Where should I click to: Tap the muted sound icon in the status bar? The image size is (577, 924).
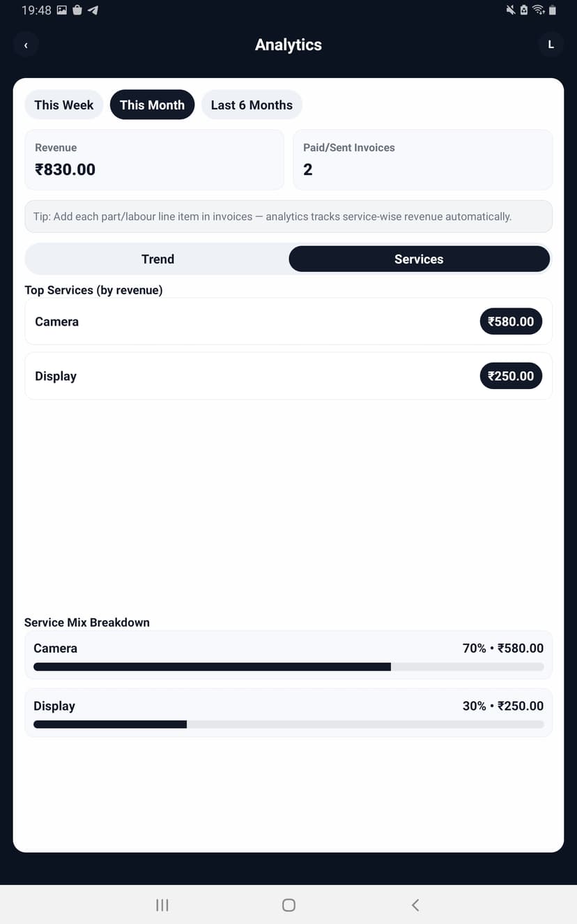510,10
